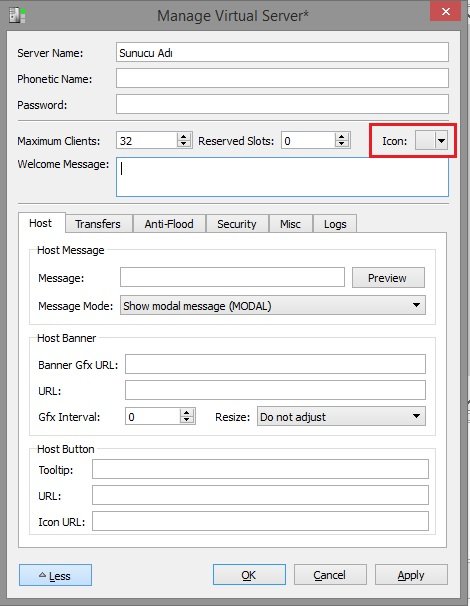Increase Reserved Slots with the up arrow
The width and height of the screenshot is (470, 606).
[x=342, y=136]
